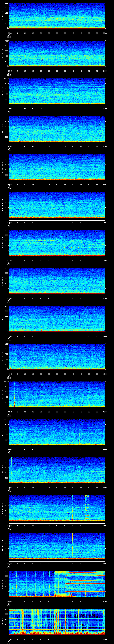This screenshot has width=114, height=644.
Task: Click the 10:32:00 start time label
Action: pos(9,33)
